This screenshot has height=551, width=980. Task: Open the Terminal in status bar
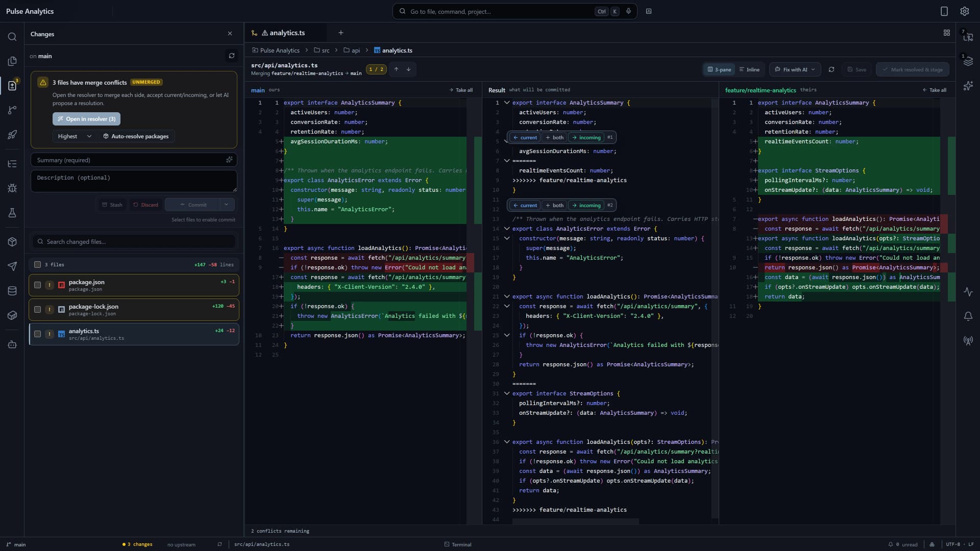458,544
